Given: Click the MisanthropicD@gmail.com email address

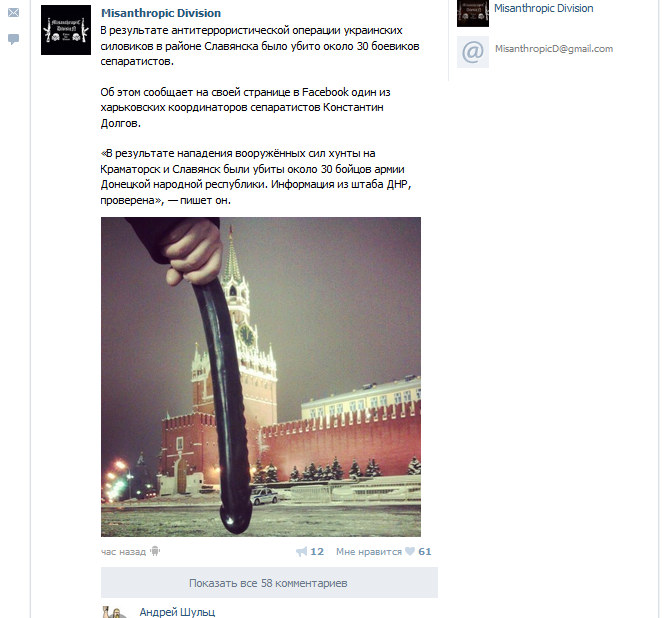Looking at the screenshot, I should [554, 48].
